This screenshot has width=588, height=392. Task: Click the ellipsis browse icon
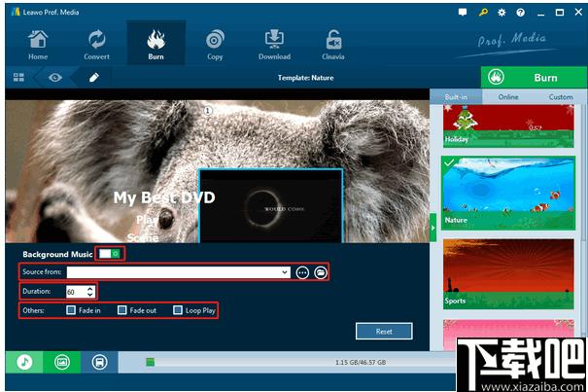pos(302,272)
